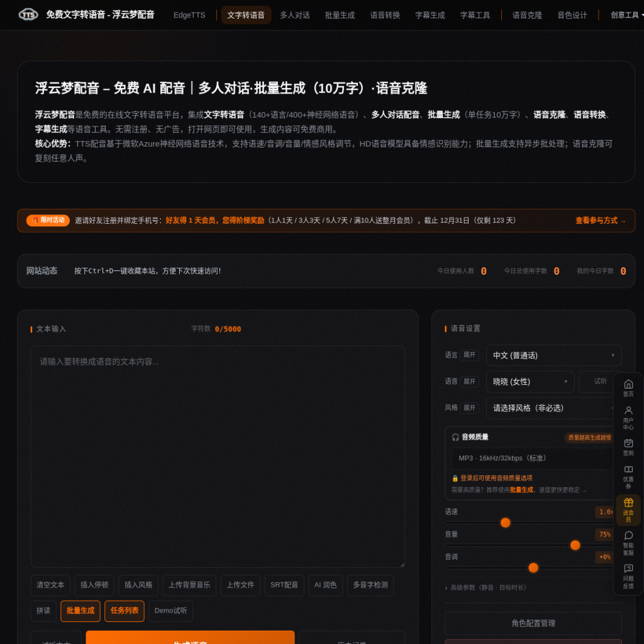
Task: Click the 拼读 button
Action: [43, 611]
